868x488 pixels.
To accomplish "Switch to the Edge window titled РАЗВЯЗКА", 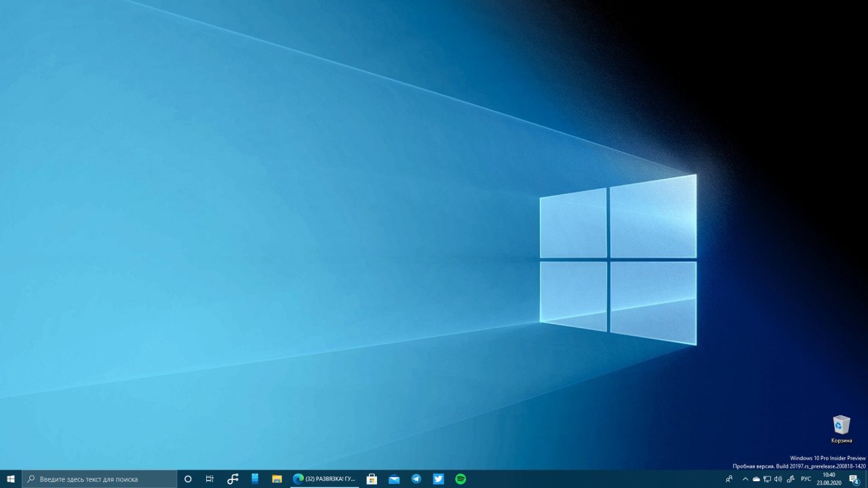I will [x=324, y=479].
